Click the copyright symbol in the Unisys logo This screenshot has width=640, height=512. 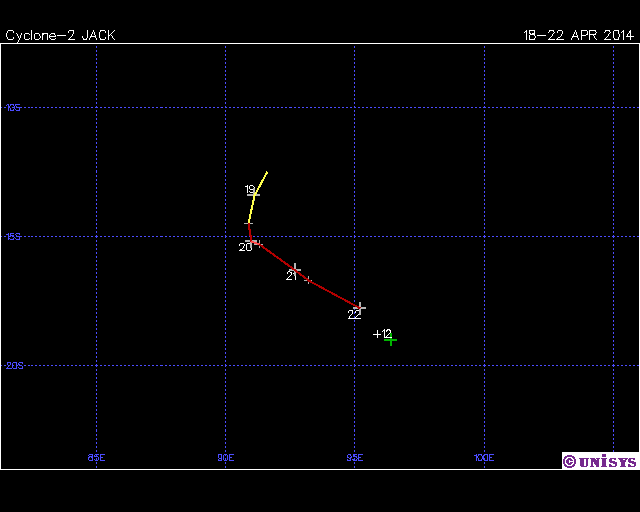(569, 461)
